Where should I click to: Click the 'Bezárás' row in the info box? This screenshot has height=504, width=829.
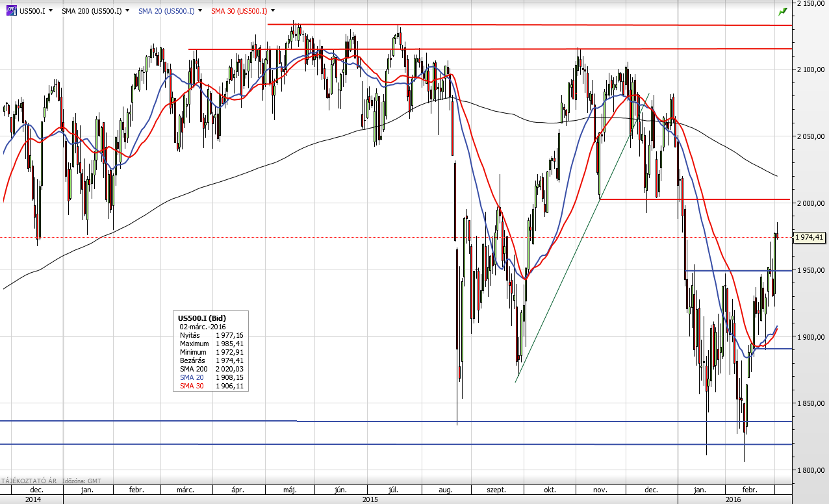[x=212, y=360]
